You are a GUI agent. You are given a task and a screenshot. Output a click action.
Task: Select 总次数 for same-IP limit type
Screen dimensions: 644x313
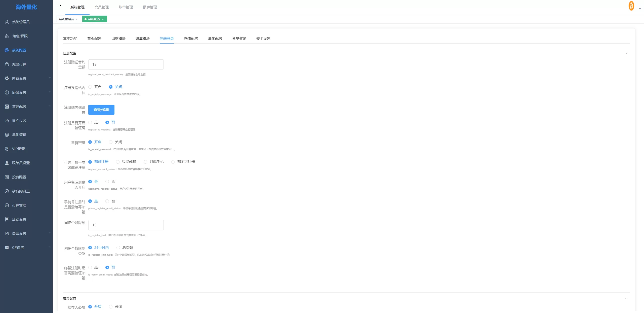(118, 248)
